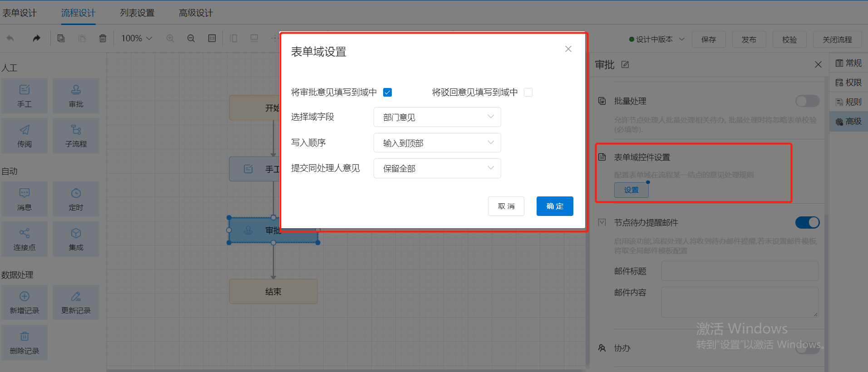Open the 常规 side tab
This screenshot has width=868, height=372.
coord(848,63)
